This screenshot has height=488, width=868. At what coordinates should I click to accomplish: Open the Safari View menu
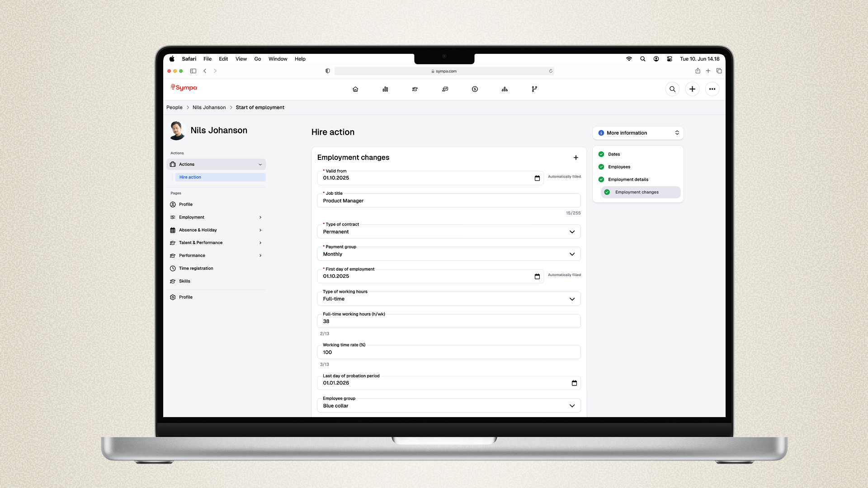pos(241,59)
